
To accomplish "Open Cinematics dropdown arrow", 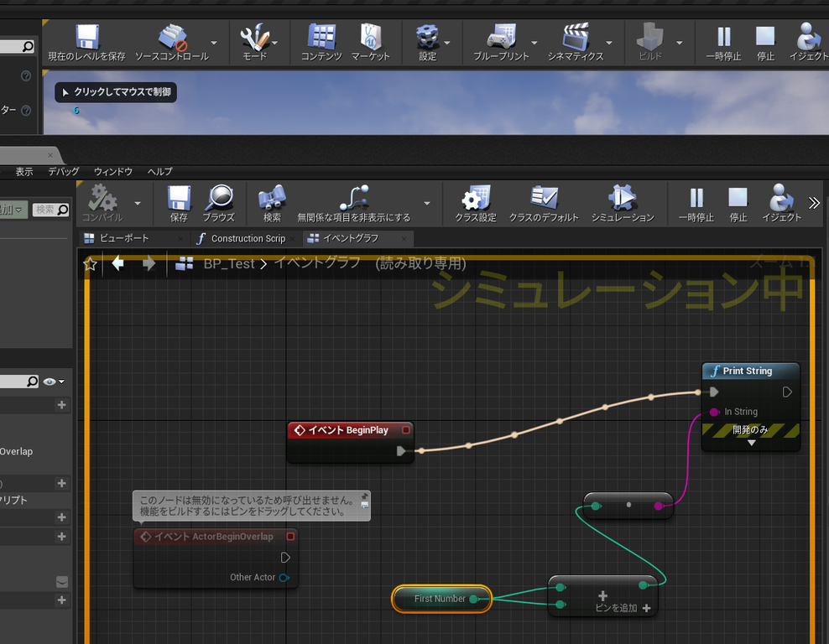I will coord(609,43).
